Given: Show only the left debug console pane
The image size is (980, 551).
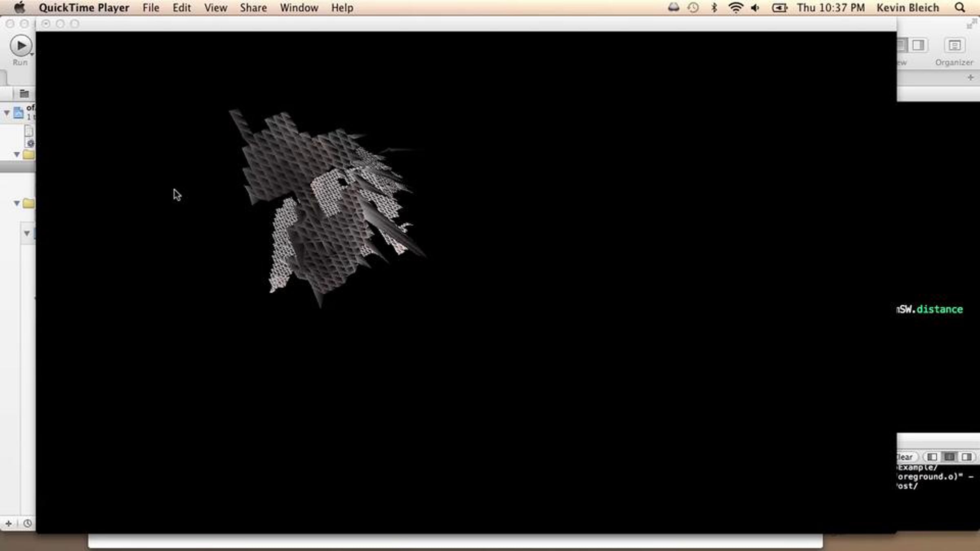Looking at the screenshot, I should pos(932,457).
